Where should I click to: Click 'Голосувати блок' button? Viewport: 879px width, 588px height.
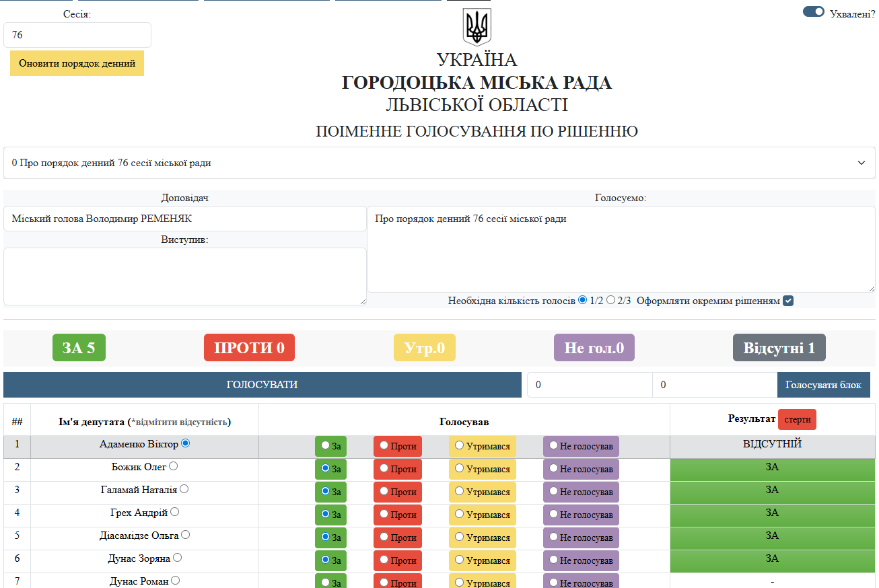coord(824,385)
